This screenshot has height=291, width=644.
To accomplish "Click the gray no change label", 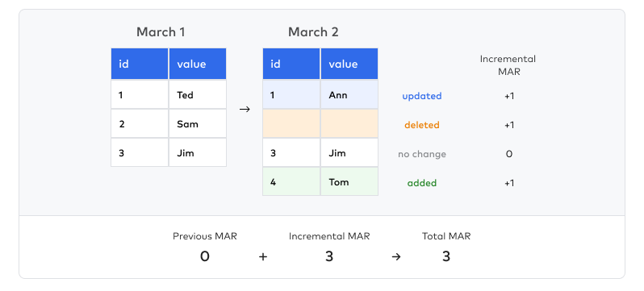I will pyautogui.click(x=422, y=154).
